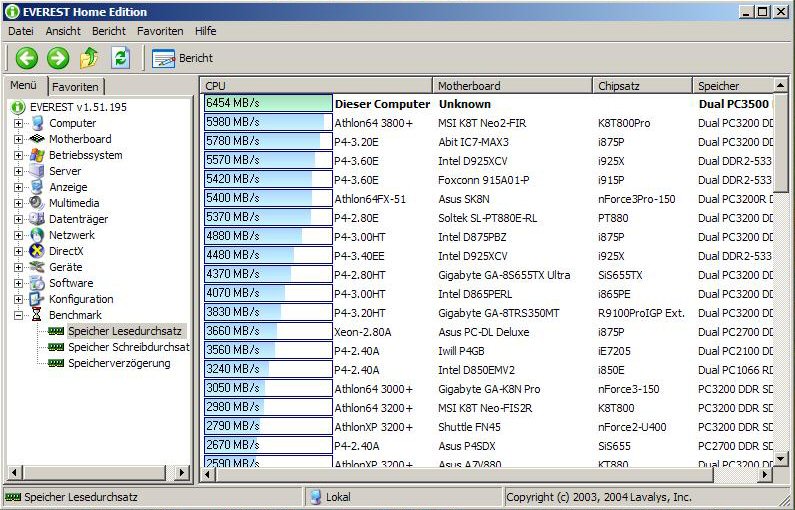Click the Datenträger drive icon

37,219
